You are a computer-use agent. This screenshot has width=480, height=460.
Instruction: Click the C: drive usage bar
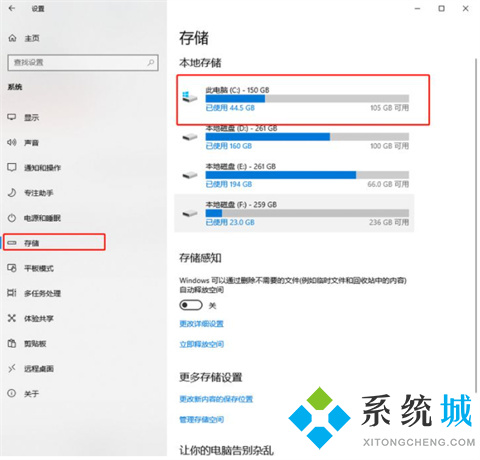307,98
